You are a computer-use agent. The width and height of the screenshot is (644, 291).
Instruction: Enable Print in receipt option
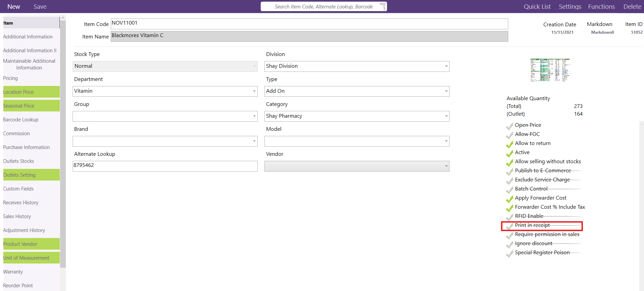pyautogui.click(x=510, y=226)
